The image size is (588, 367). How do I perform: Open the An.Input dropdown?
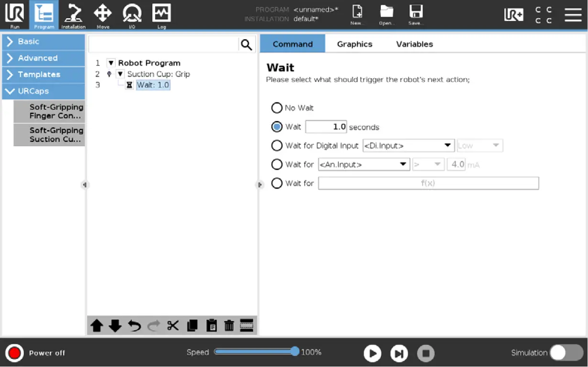[364, 164]
